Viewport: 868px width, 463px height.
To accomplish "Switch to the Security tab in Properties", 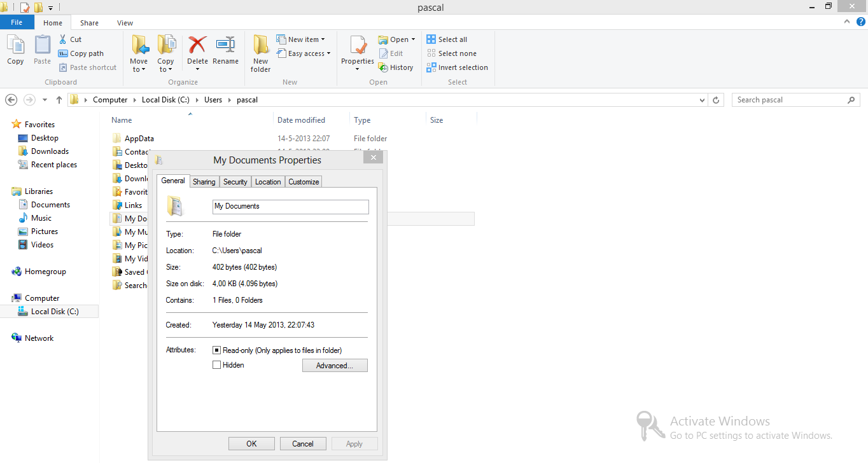I will click(235, 182).
